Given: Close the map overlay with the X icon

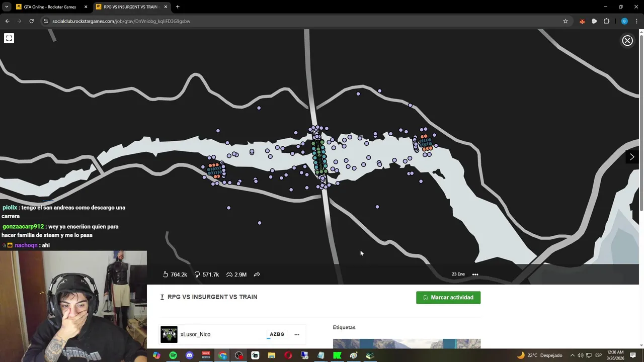Looking at the screenshot, I should pos(627,41).
